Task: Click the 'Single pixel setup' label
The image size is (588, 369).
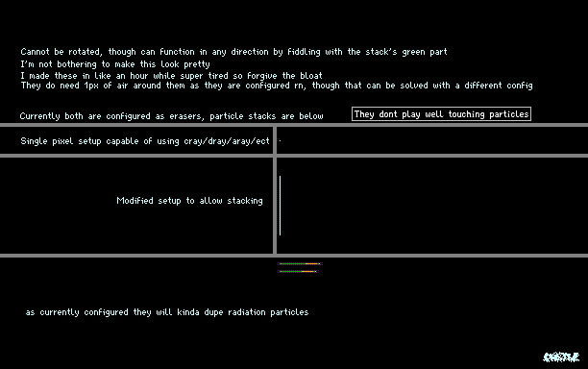Action: click(x=145, y=141)
